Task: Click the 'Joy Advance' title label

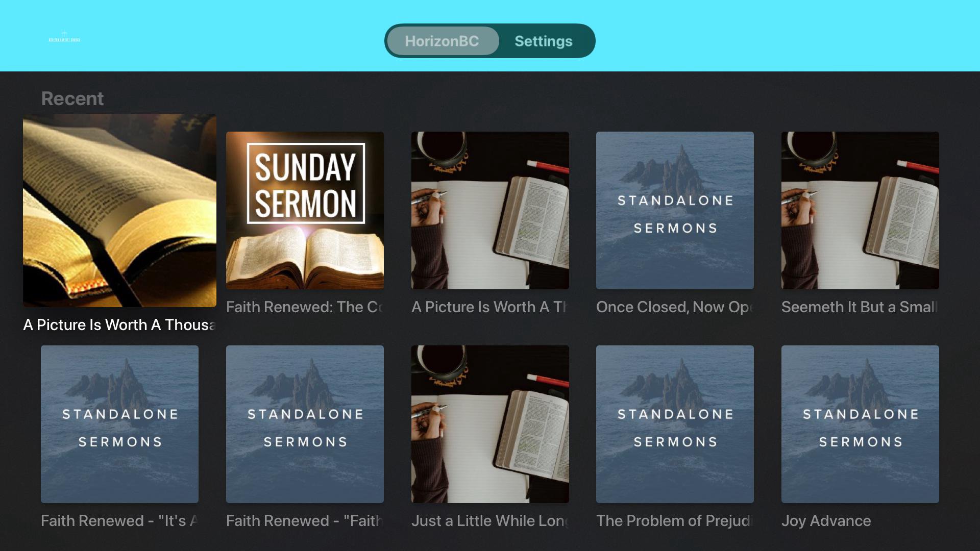Action: tap(826, 520)
